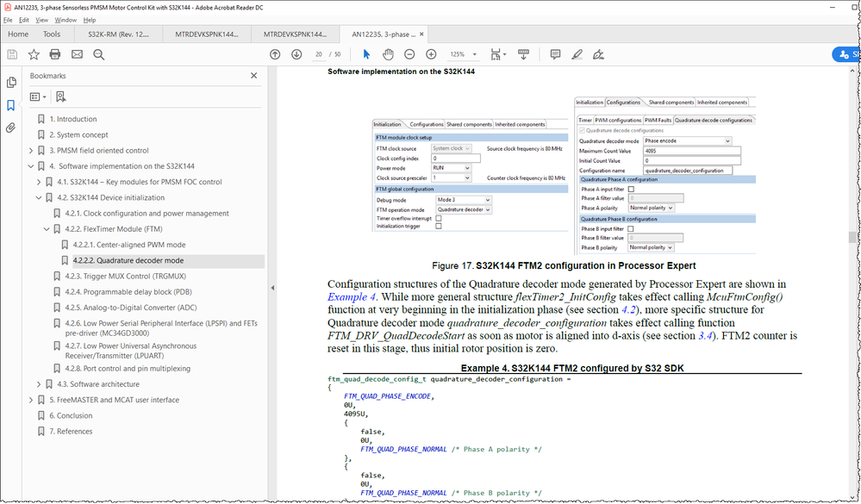Expand bookmark 3. PMSM field oriented control

31,151
